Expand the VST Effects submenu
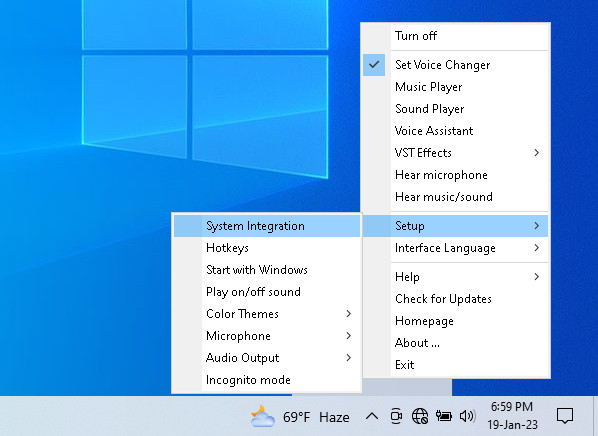 click(455, 153)
